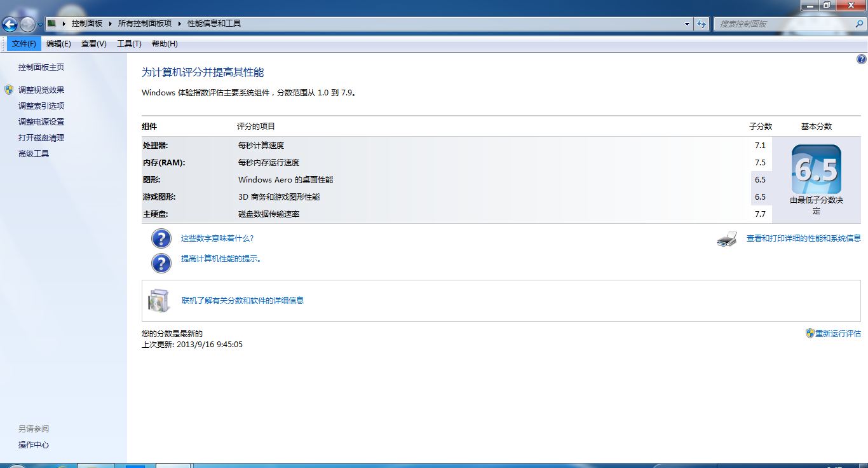Click the printer icon
The image size is (868, 468).
(727, 239)
